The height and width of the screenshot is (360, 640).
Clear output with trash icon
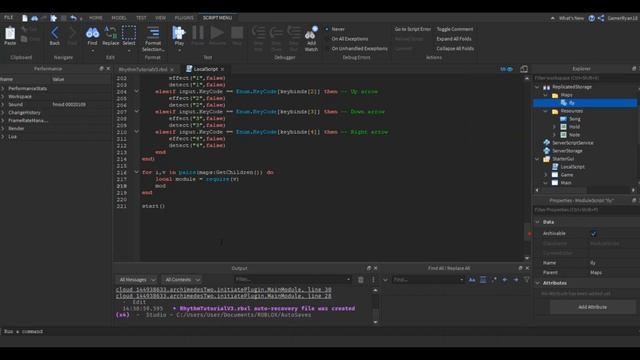pos(360,280)
